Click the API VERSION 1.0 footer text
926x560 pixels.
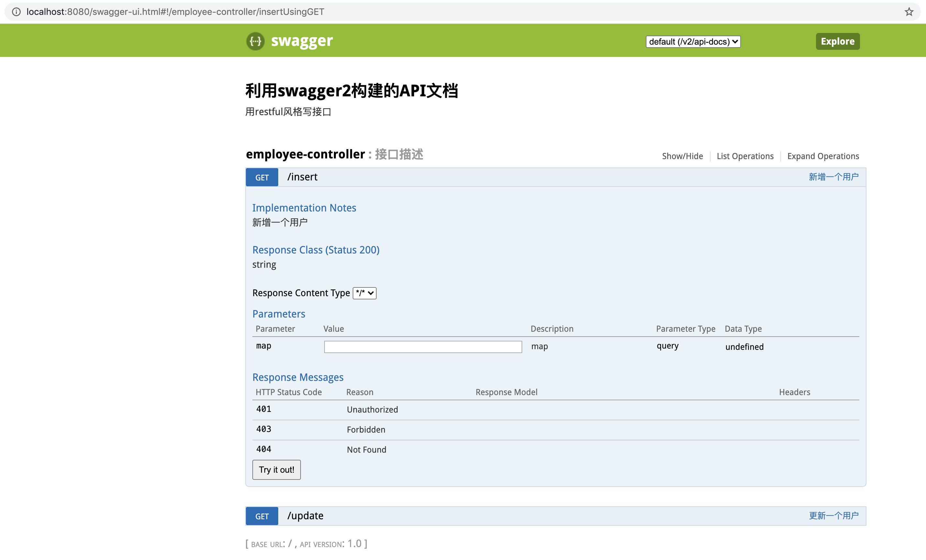click(330, 544)
